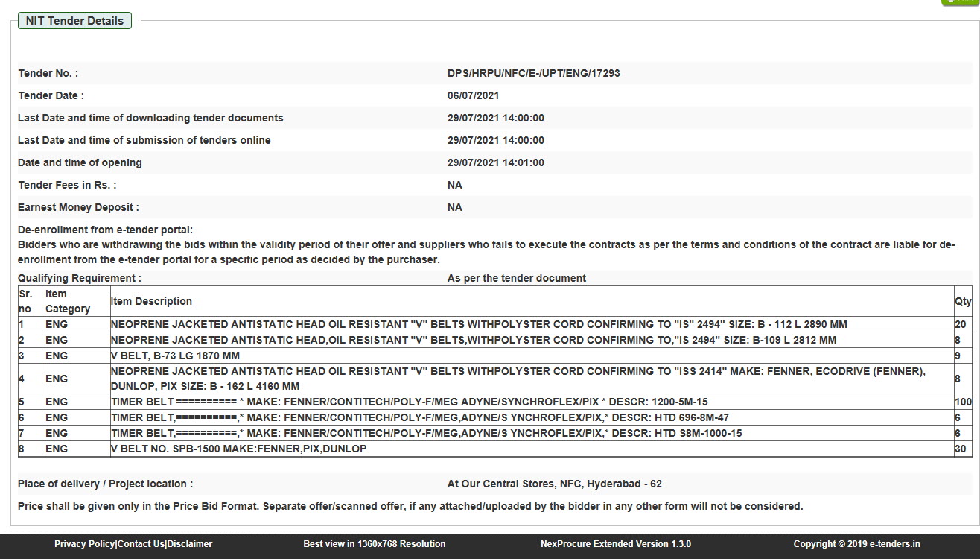Click the 'Earnest Money Deposit :' label

(x=78, y=207)
